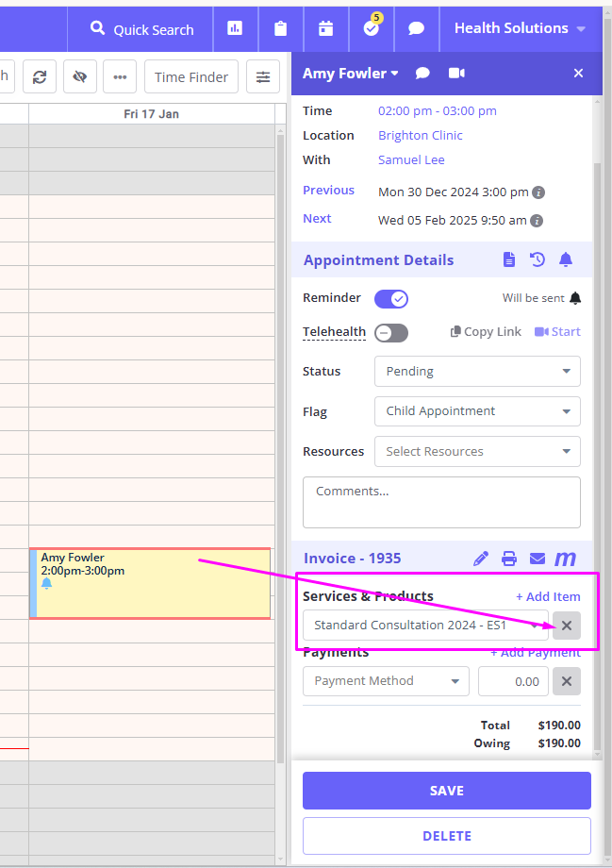Open calendar filter sliders settings icon
Image resolution: width=612 pixels, height=868 pixels.
(263, 77)
